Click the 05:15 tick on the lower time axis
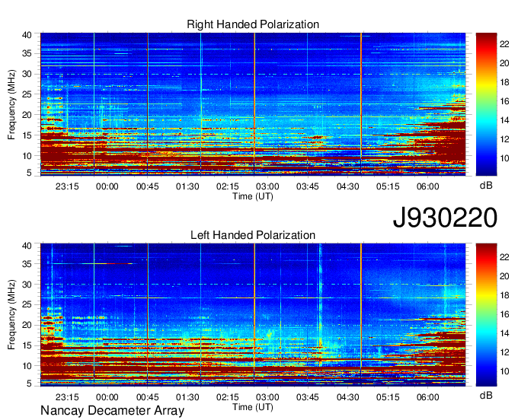The image size is (518, 420). click(x=388, y=397)
